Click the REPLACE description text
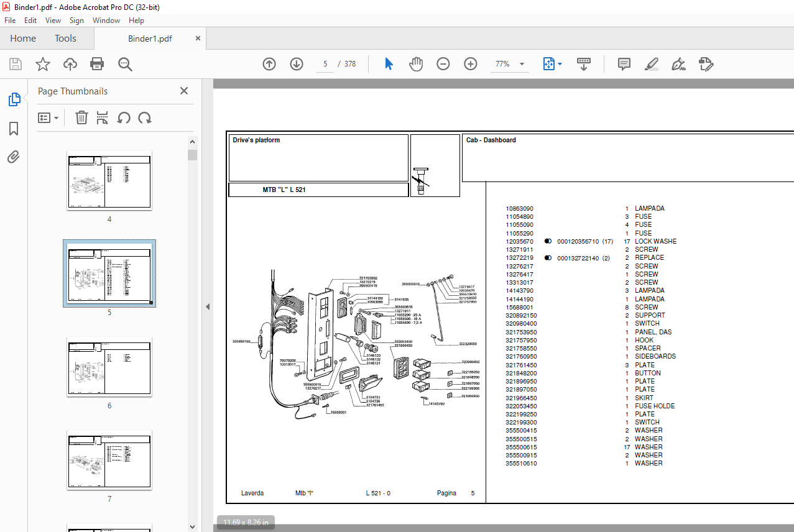 tap(649, 258)
